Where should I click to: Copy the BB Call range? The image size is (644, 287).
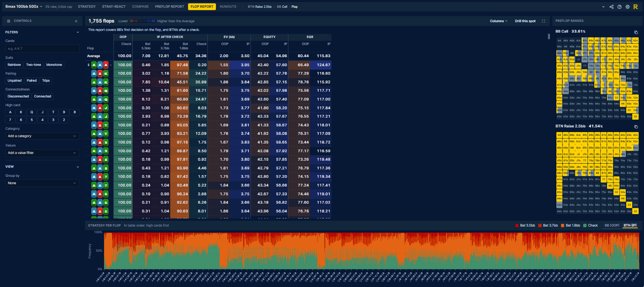pos(636,32)
